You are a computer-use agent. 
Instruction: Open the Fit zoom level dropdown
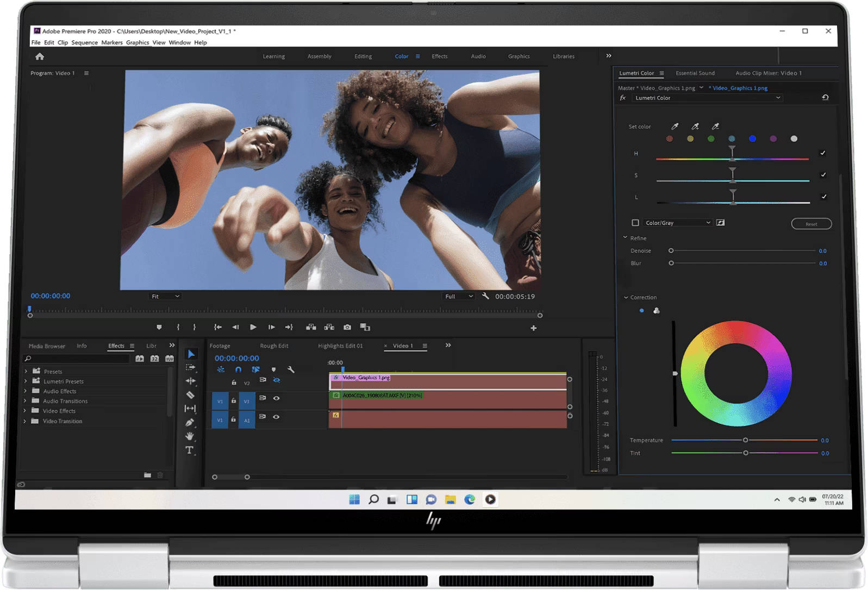click(165, 296)
